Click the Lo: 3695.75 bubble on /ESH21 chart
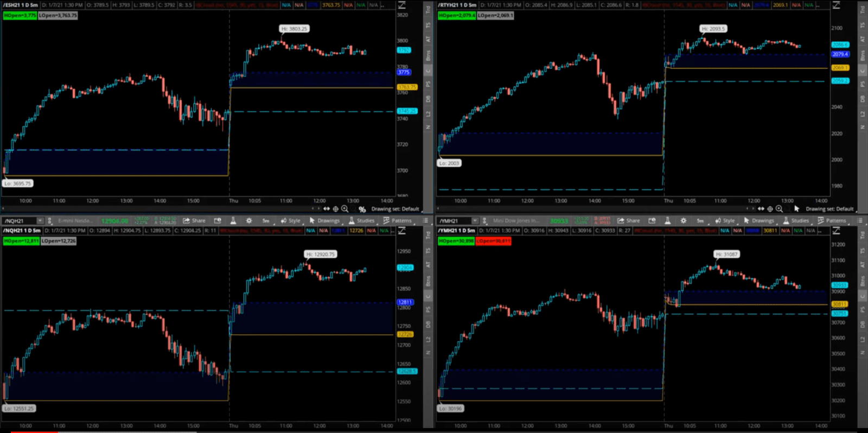Image resolution: width=868 pixels, height=433 pixels. point(18,183)
